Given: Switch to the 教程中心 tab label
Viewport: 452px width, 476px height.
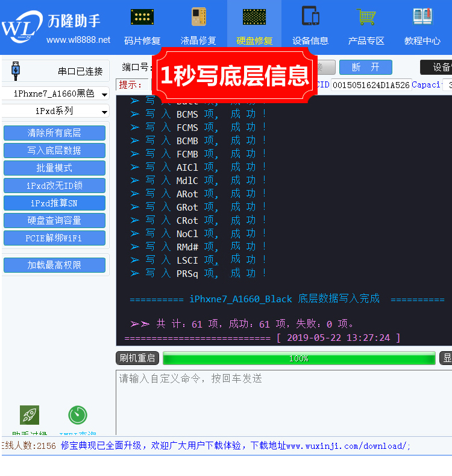Looking at the screenshot, I should 422,40.
